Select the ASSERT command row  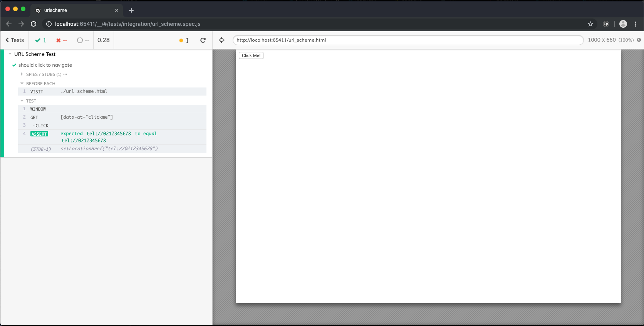[112, 137]
